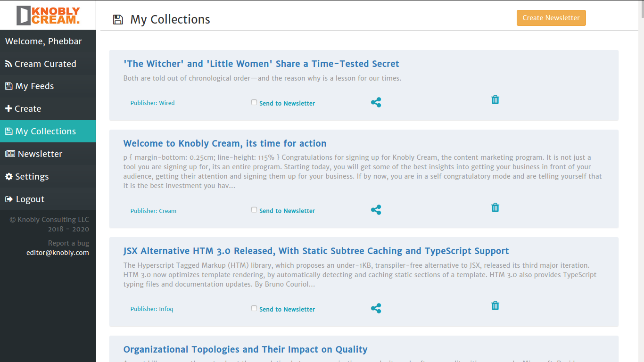Screen dimensions: 644x362
Task: Click Publisher: Wired label
Action: tap(152, 103)
